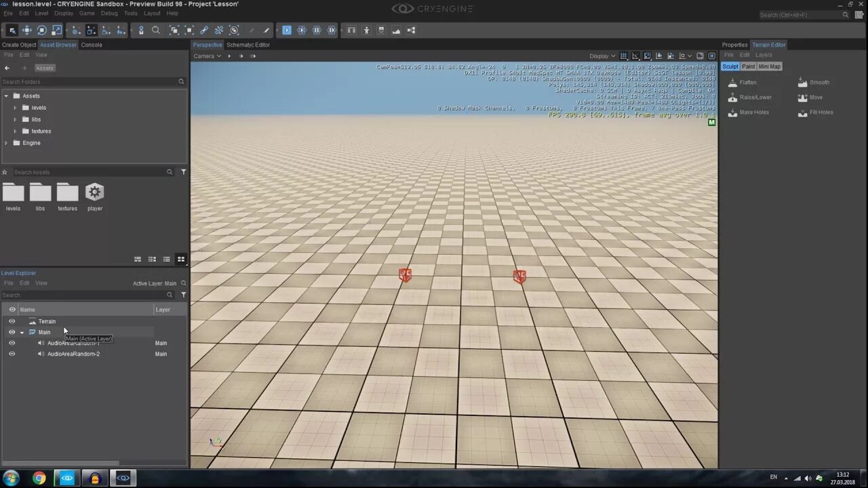Switch terrain mode to Paint
This screenshot has height=488, width=868.
(748, 66)
